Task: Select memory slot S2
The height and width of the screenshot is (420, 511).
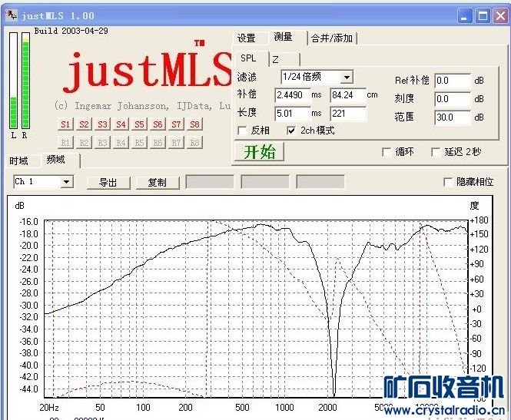Action: pos(84,124)
